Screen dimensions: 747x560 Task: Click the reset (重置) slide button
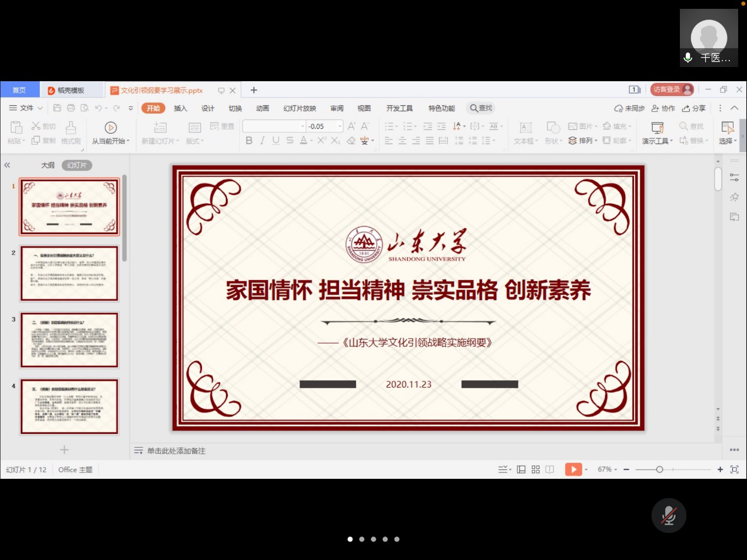coord(222,126)
